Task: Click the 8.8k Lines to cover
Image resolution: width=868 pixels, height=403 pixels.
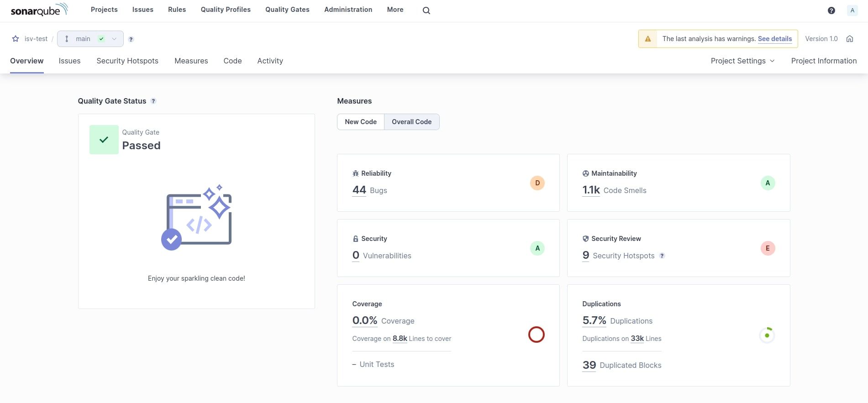Action: pyautogui.click(x=400, y=339)
